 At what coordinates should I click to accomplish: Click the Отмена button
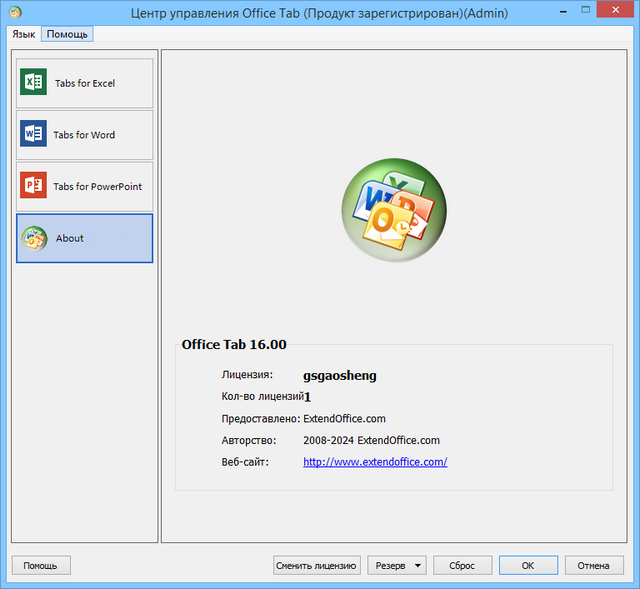pyautogui.click(x=593, y=565)
